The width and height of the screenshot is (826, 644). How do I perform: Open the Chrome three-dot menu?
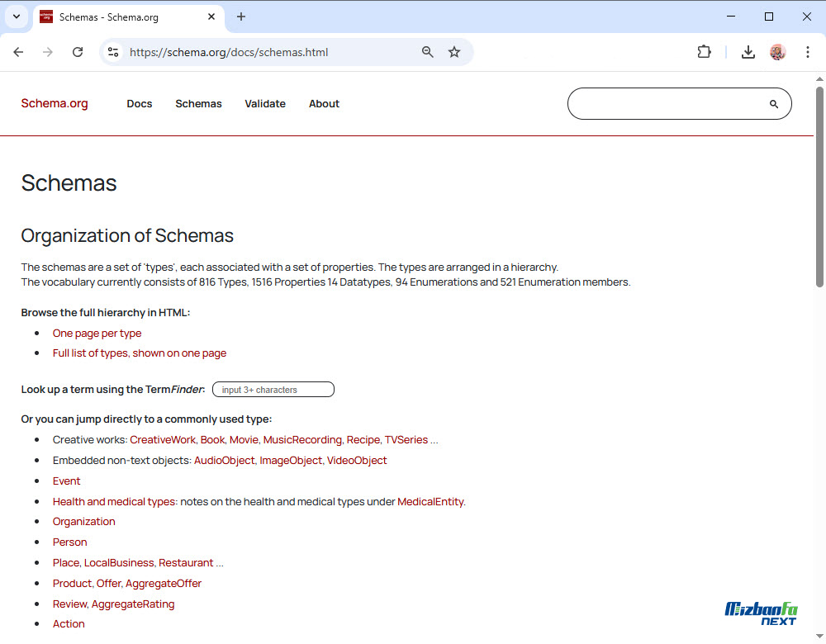(808, 52)
